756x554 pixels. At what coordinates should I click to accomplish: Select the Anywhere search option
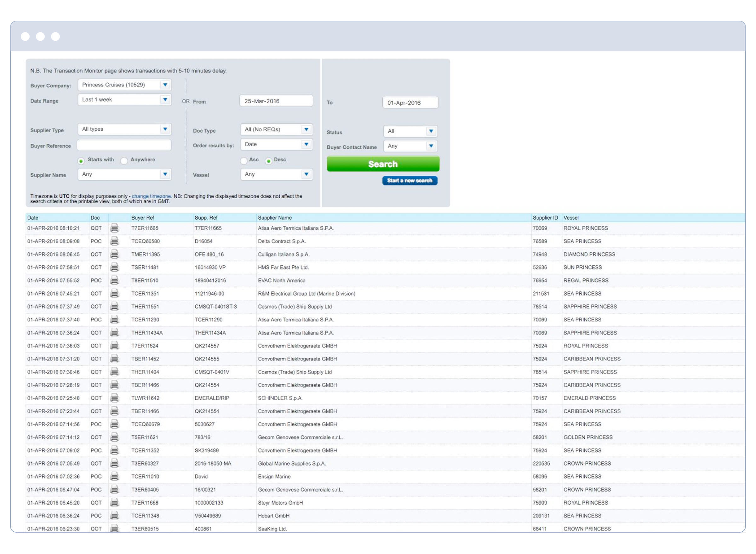coord(124,161)
